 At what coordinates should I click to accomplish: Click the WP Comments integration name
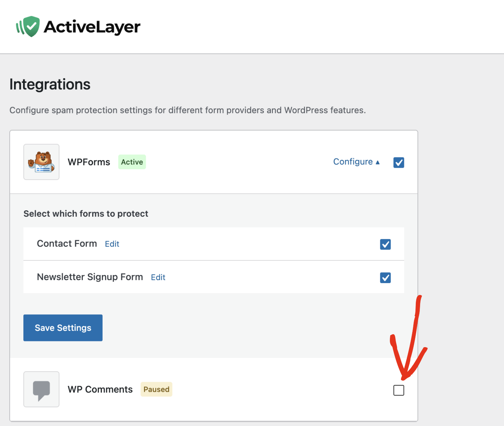tap(100, 389)
